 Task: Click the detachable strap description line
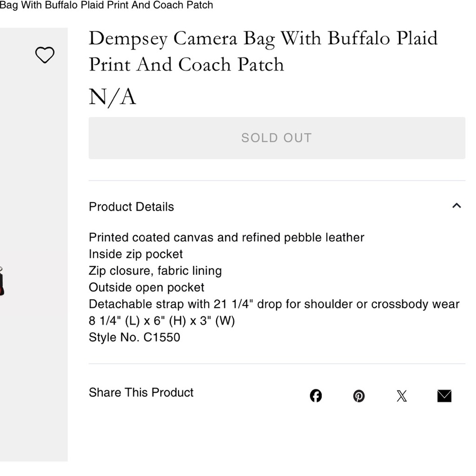[x=274, y=304]
